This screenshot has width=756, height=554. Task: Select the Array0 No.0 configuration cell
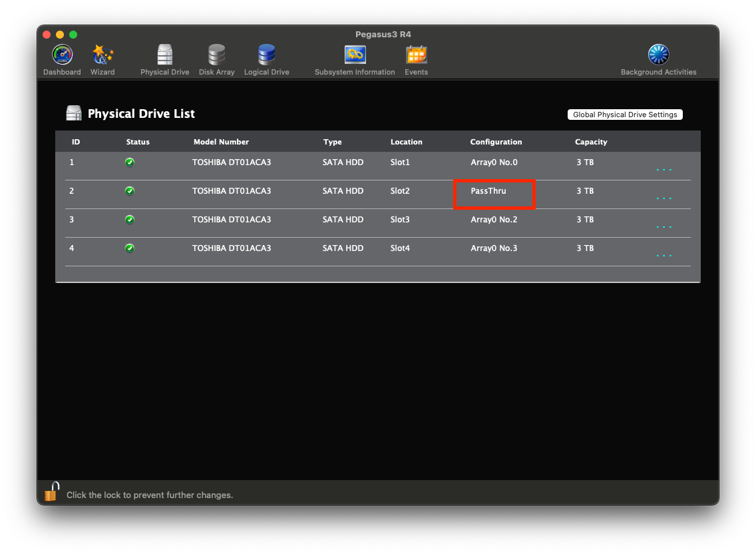[494, 162]
